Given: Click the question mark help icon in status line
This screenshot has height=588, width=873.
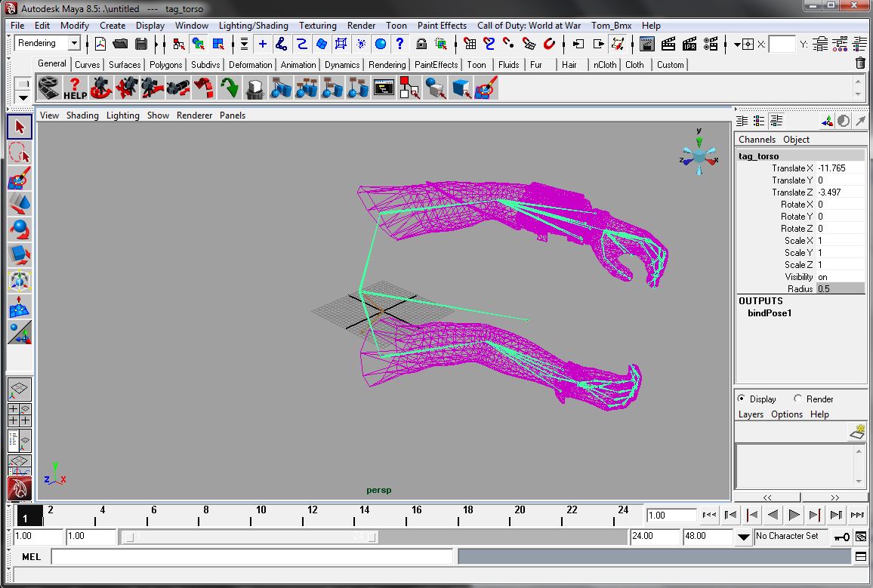Looking at the screenshot, I should (399, 44).
